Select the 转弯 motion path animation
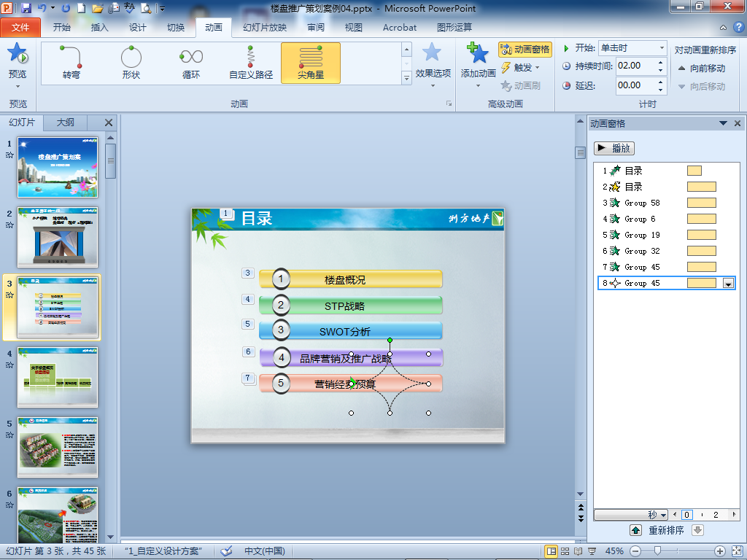747x560 pixels. click(71, 63)
